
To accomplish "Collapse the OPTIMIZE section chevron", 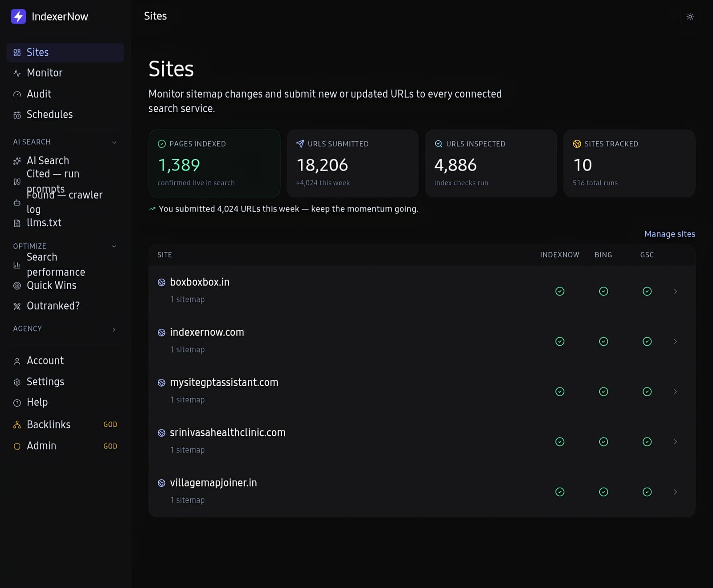I will coord(114,246).
